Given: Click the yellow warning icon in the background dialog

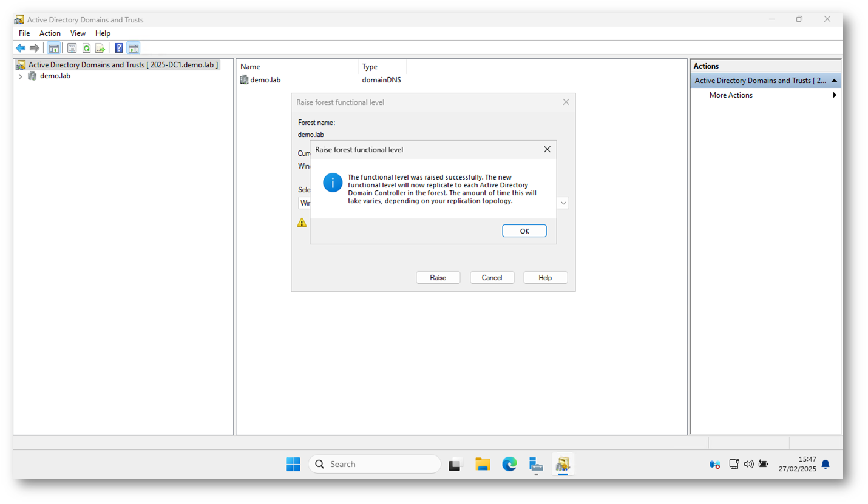Looking at the screenshot, I should pyautogui.click(x=302, y=223).
